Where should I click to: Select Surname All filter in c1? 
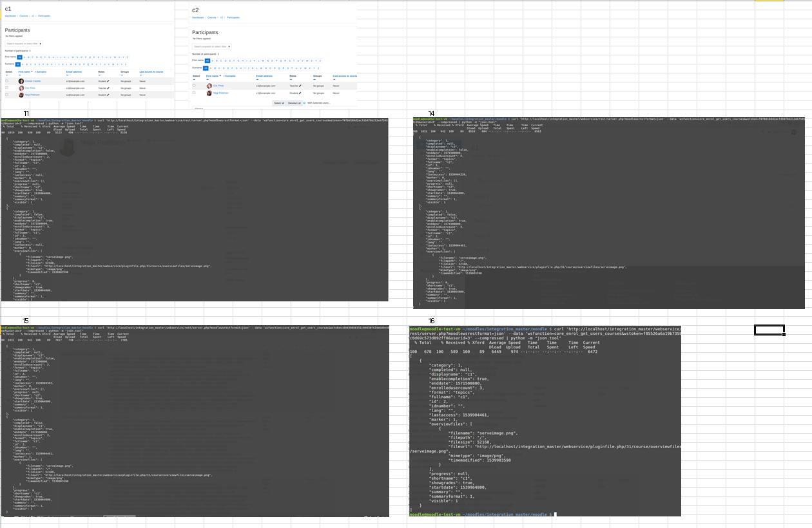[x=19, y=64]
